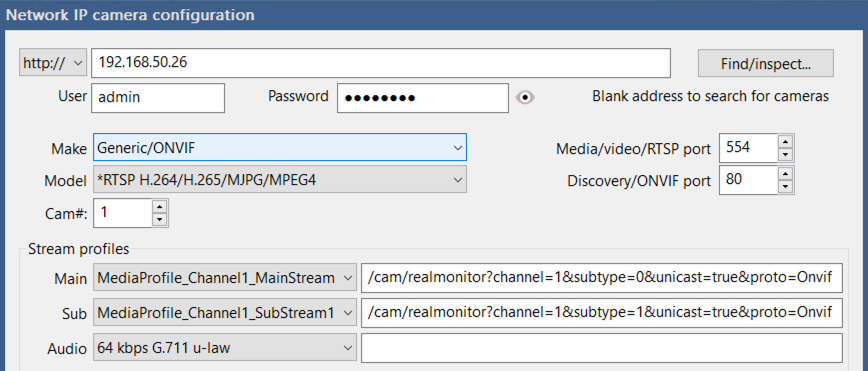Open the http:// protocol dropdown
Screen dimensions: 868x371
coord(53,63)
